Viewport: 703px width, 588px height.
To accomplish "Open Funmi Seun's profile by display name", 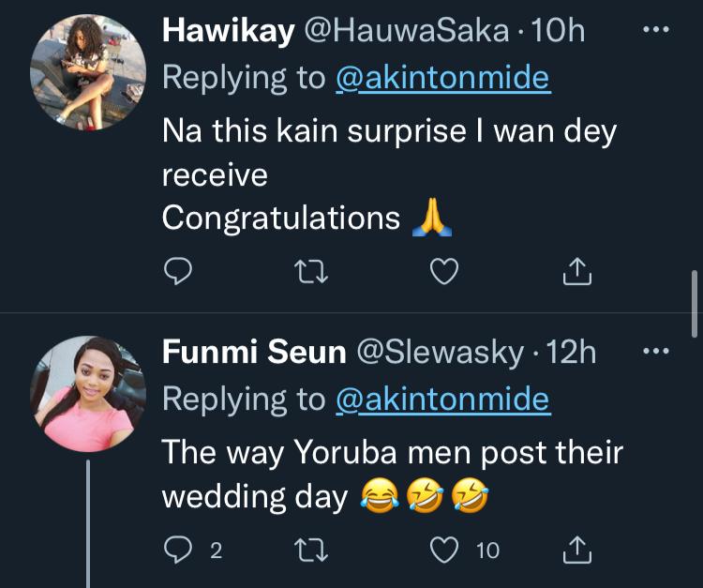I will [x=254, y=354].
